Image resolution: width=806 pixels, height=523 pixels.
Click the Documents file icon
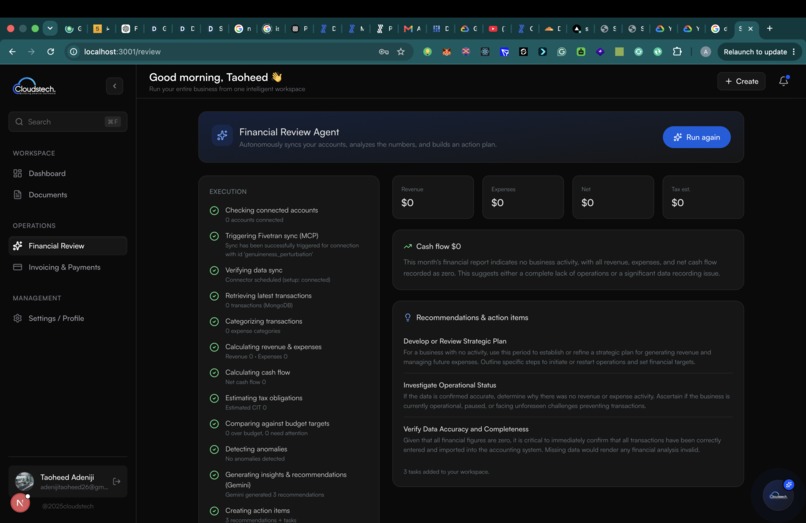pyautogui.click(x=17, y=195)
